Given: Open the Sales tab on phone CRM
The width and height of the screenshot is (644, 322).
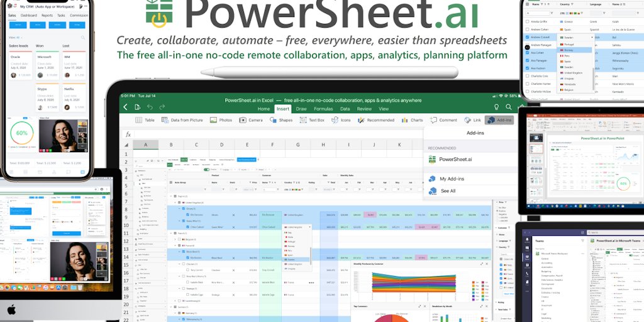Looking at the screenshot, I should (x=13, y=15).
